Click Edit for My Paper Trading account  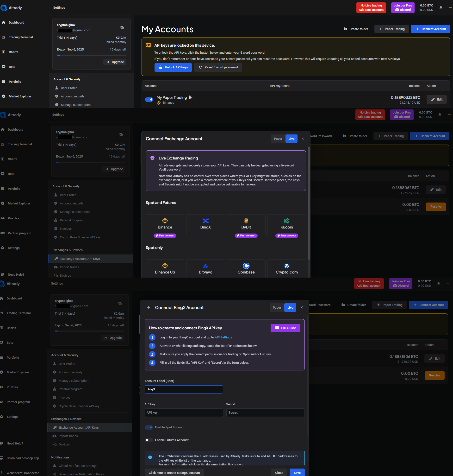(437, 100)
